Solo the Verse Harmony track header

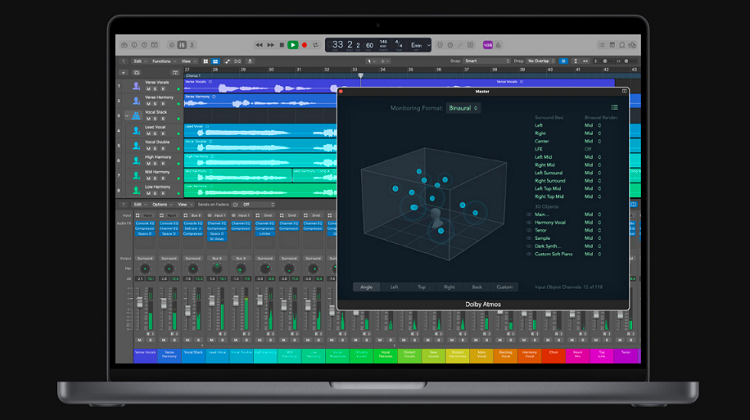tap(155, 104)
